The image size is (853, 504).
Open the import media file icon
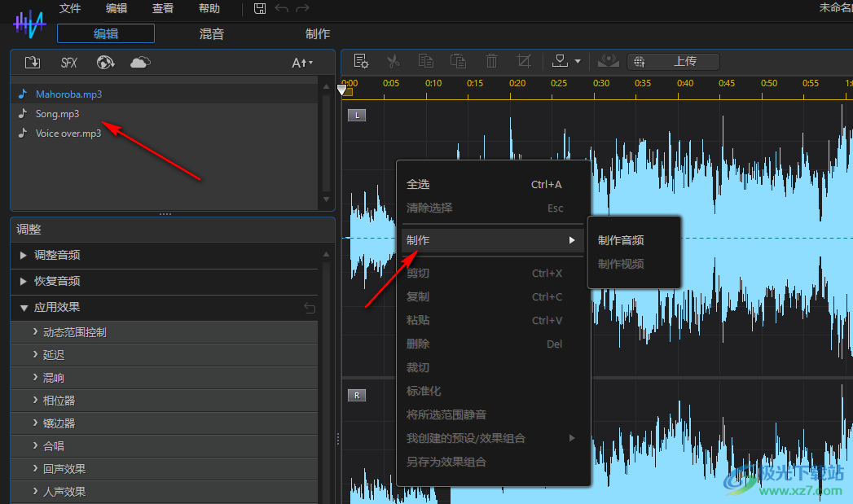33,61
